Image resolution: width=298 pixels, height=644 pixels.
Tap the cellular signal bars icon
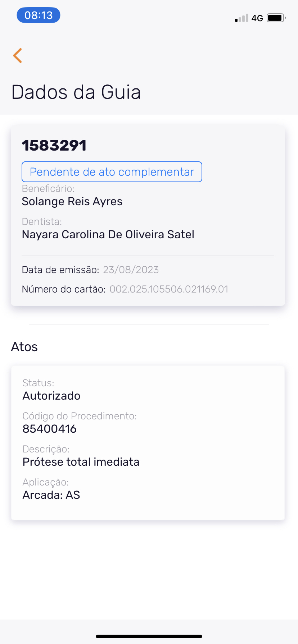click(241, 18)
